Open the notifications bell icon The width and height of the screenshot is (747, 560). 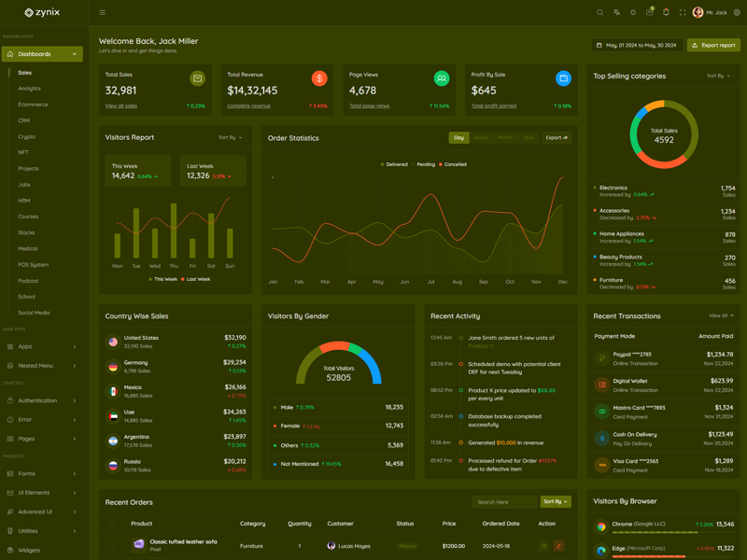pyautogui.click(x=666, y=13)
